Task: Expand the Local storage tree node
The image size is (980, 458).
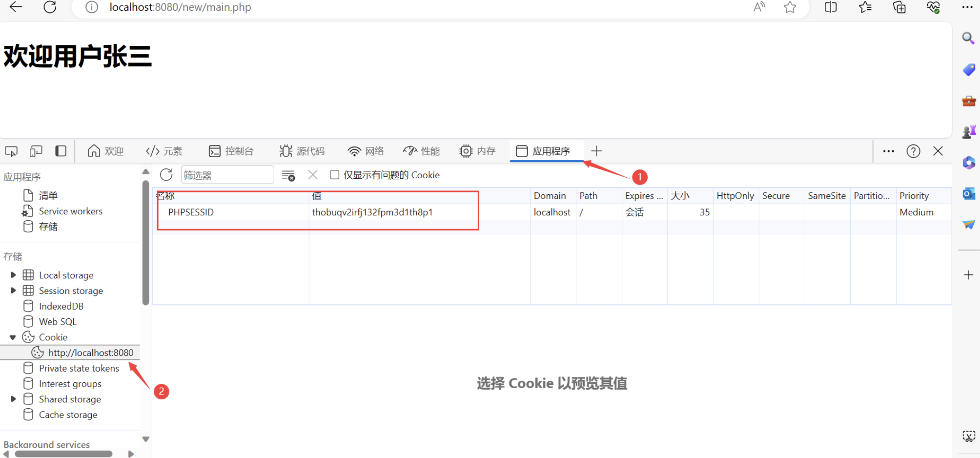Action: point(13,275)
